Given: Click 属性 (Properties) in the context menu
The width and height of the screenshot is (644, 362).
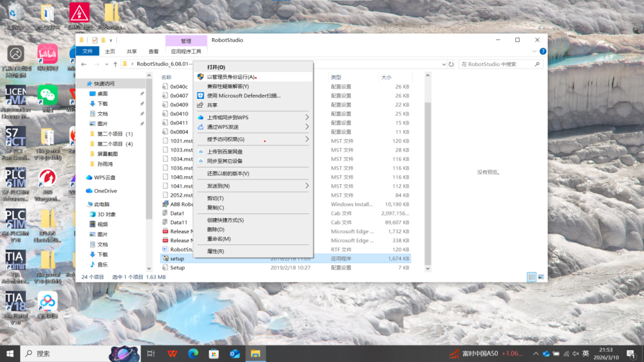Looking at the screenshot, I should point(215,252).
